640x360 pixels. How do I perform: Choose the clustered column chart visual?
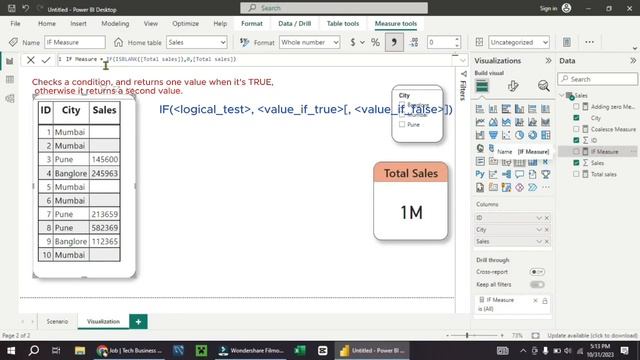[519, 109]
